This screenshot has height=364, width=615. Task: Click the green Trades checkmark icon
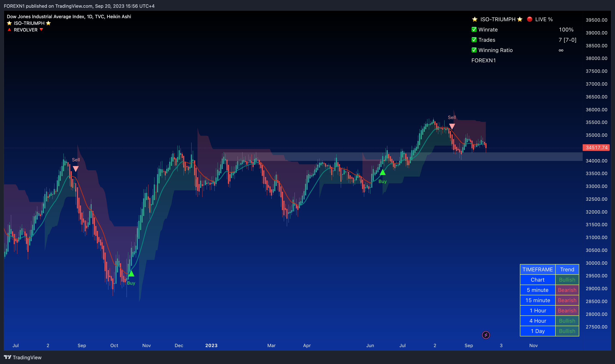(474, 40)
